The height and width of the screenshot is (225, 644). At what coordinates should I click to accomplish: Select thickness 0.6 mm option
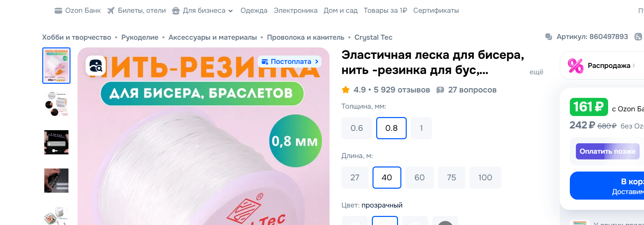pyautogui.click(x=357, y=128)
